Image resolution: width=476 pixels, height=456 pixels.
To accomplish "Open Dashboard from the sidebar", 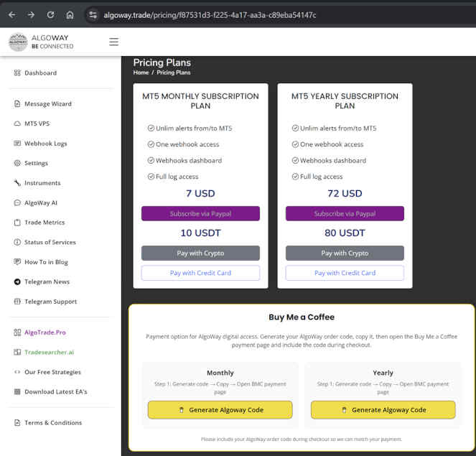I will coord(40,73).
